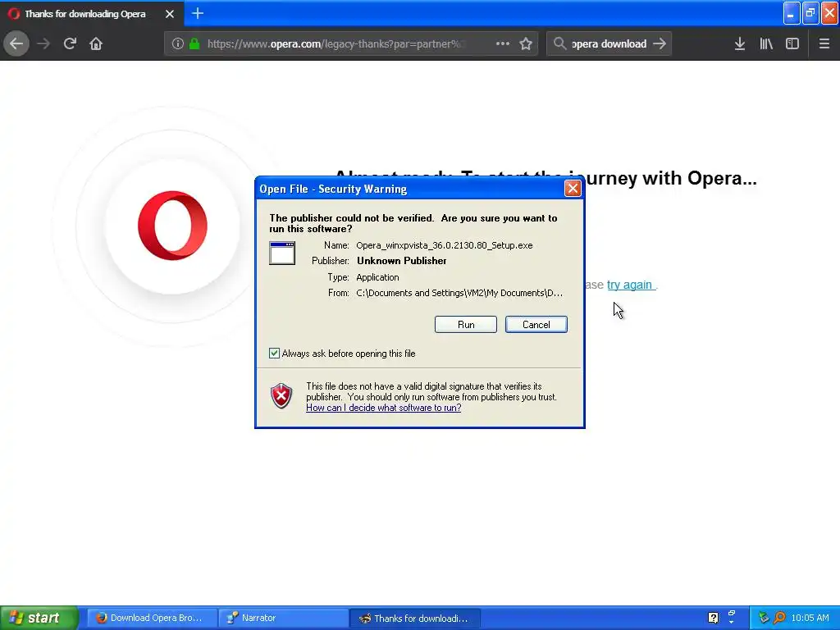Screen dimensions: 840x630
Task: Click the search magnifier icon
Action: point(559,43)
